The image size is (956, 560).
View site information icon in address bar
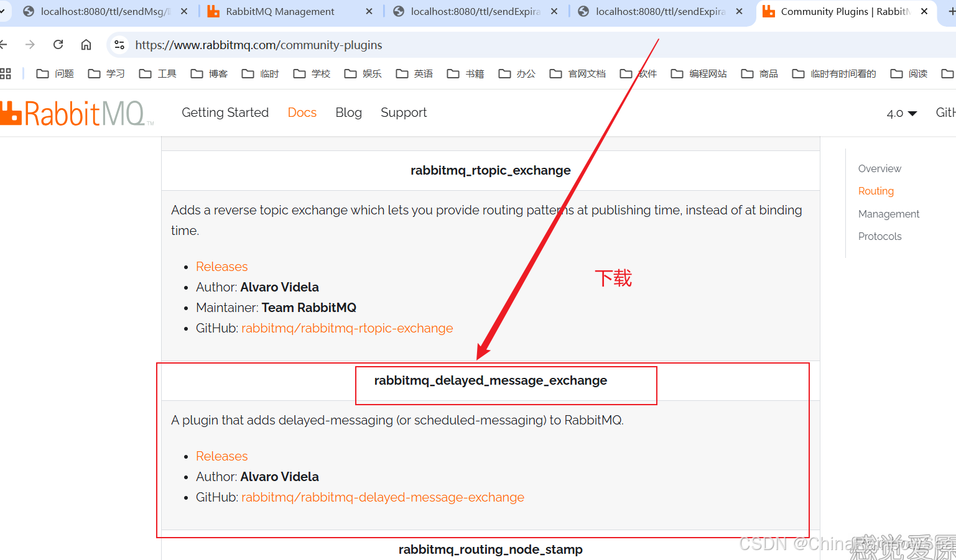(120, 45)
